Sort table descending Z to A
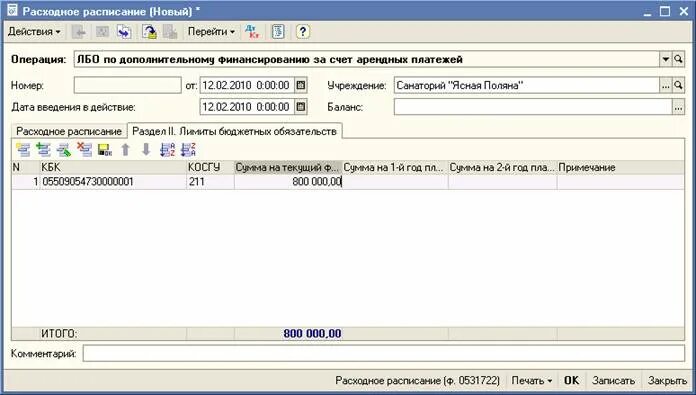Image resolution: width=696 pixels, height=395 pixels. pyautogui.click(x=188, y=150)
